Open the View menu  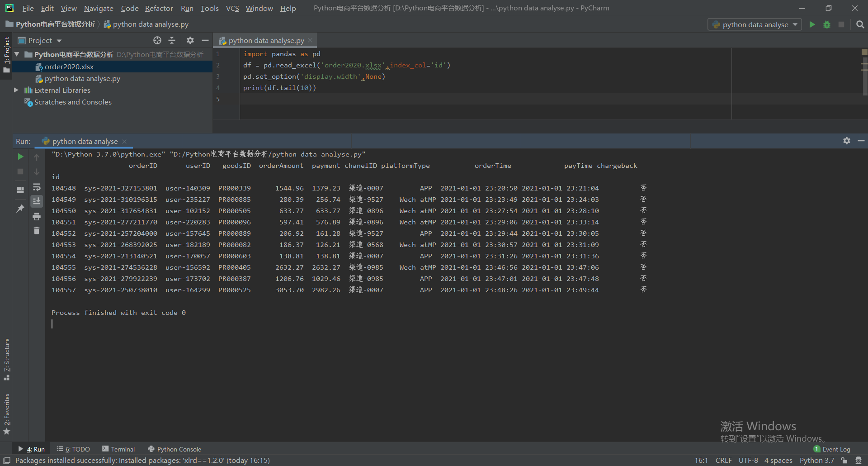[69, 8]
